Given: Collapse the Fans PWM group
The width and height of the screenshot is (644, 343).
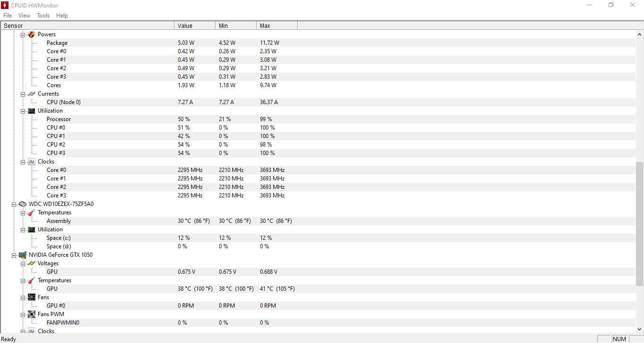Looking at the screenshot, I should (23, 314).
